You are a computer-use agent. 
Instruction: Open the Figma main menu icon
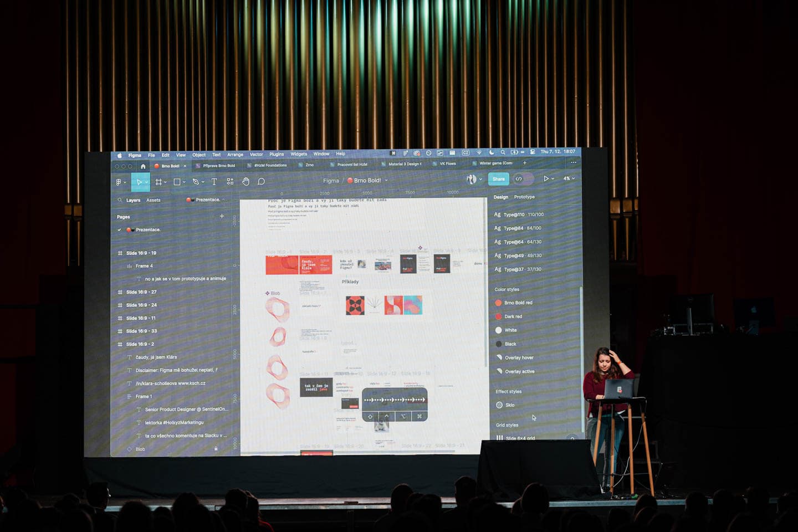[x=119, y=182]
